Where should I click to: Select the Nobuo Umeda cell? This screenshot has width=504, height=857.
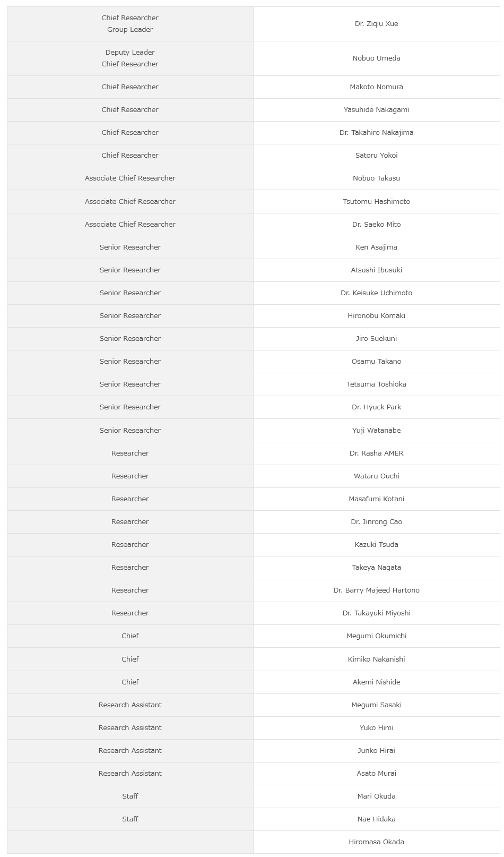point(376,58)
